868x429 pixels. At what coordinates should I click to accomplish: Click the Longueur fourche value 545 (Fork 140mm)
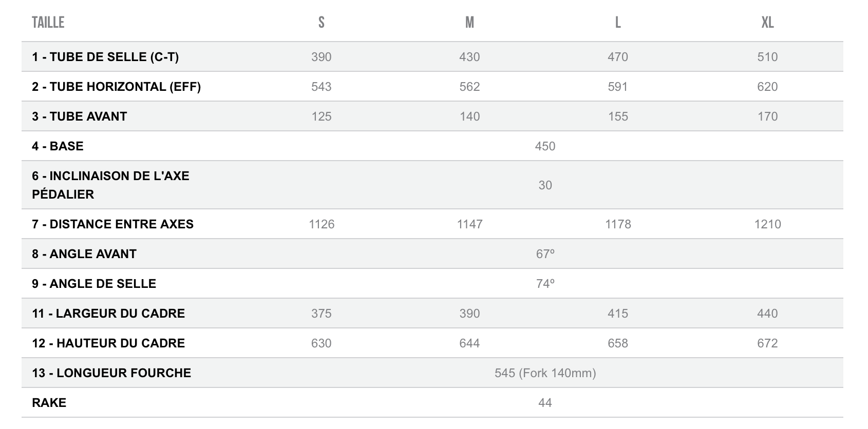coord(545,373)
